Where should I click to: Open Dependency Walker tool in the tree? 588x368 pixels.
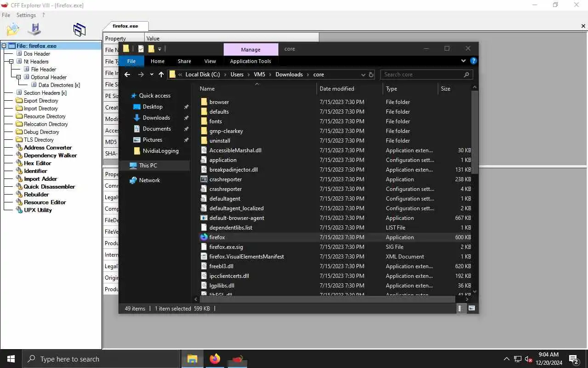pyautogui.click(x=51, y=155)
